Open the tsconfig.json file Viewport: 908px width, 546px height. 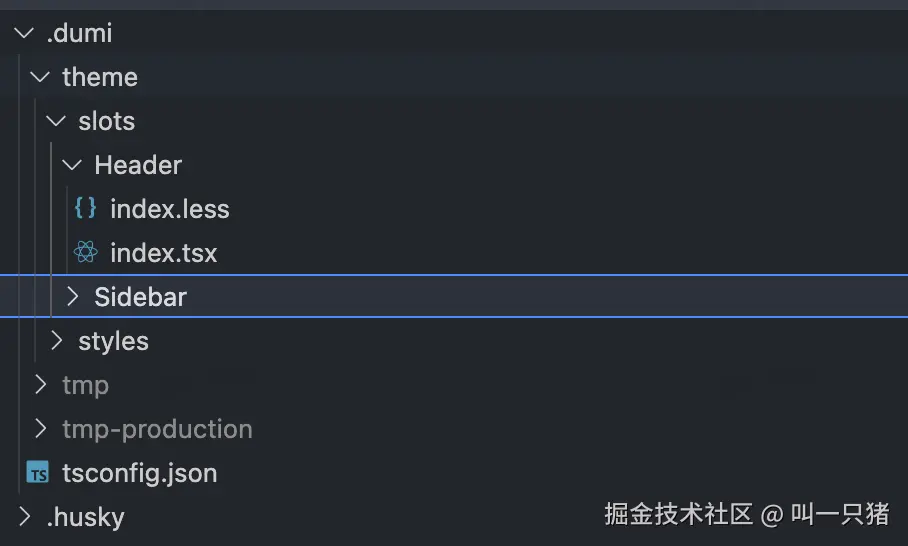(x=140, y=473)
